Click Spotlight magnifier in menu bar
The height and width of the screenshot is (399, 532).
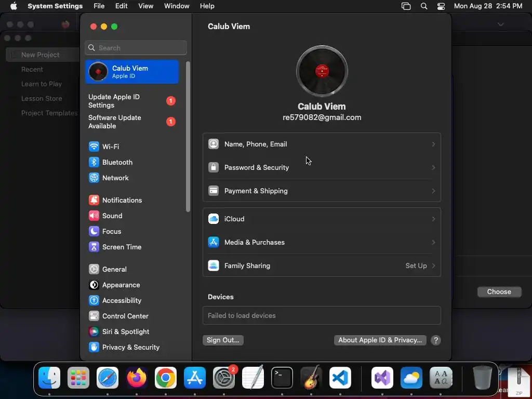[x=424, y=6]
